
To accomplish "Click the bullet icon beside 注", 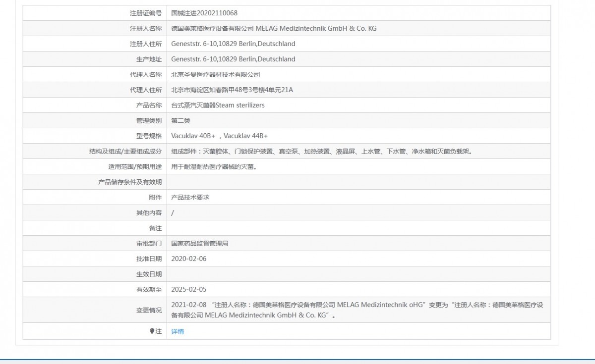I will click(152, 331).
